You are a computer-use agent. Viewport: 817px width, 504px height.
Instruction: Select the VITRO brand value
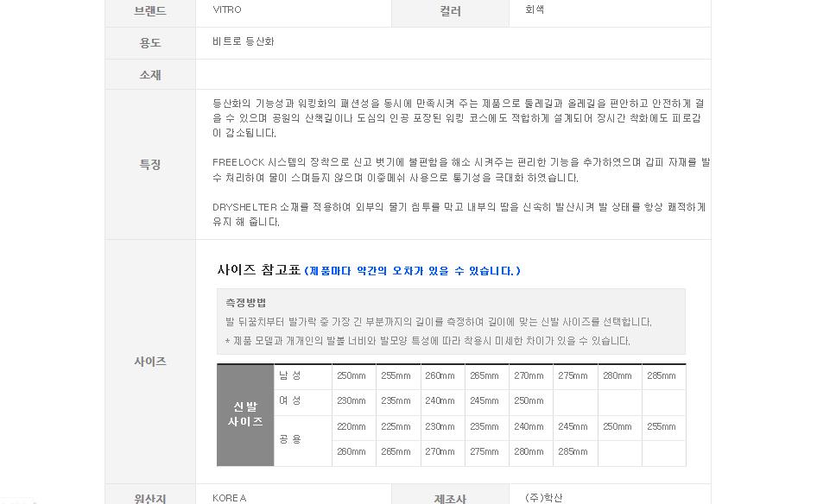pyautogui.click(x=227, y=10)
